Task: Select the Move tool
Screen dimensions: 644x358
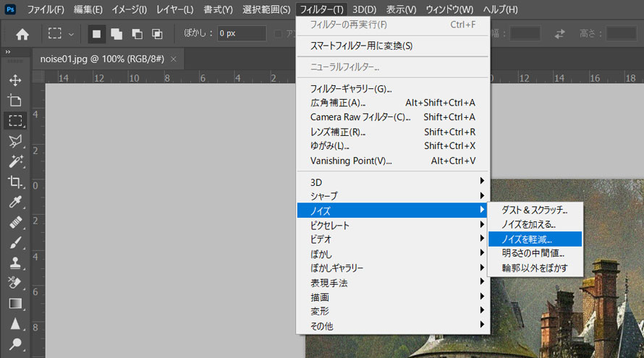Action: [15, 80]
